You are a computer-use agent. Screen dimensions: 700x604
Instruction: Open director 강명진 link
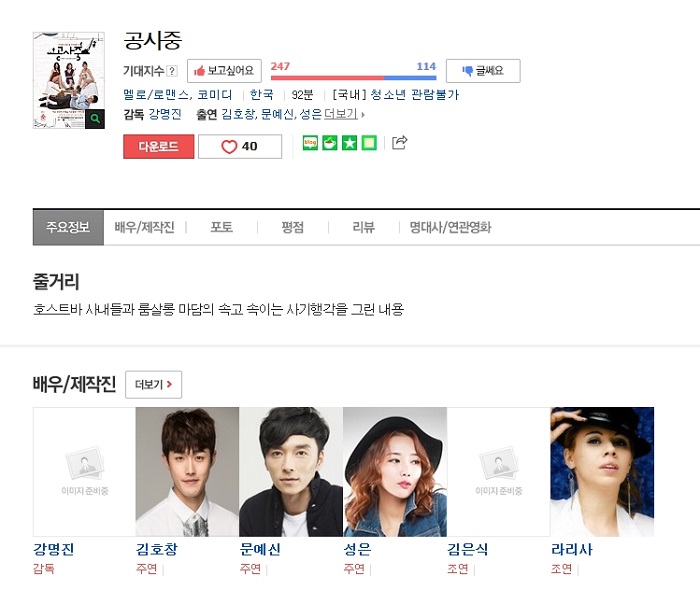[x=165, y=114]
